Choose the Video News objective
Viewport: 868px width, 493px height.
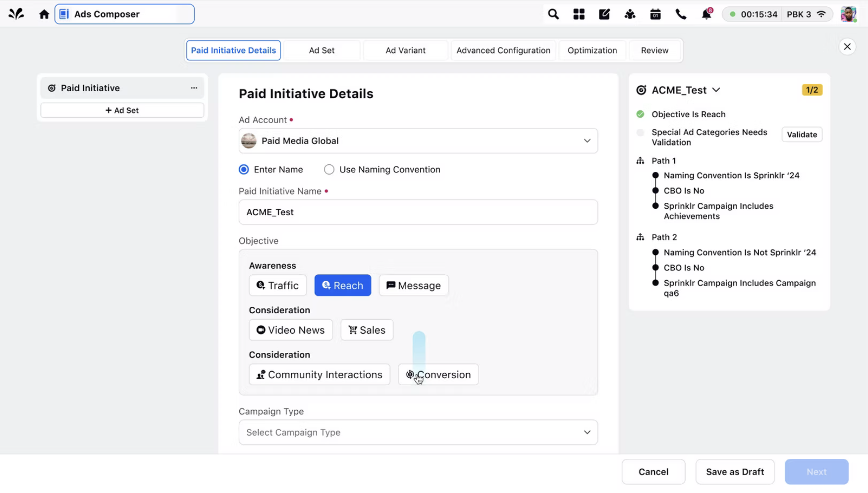pos(291,330)
